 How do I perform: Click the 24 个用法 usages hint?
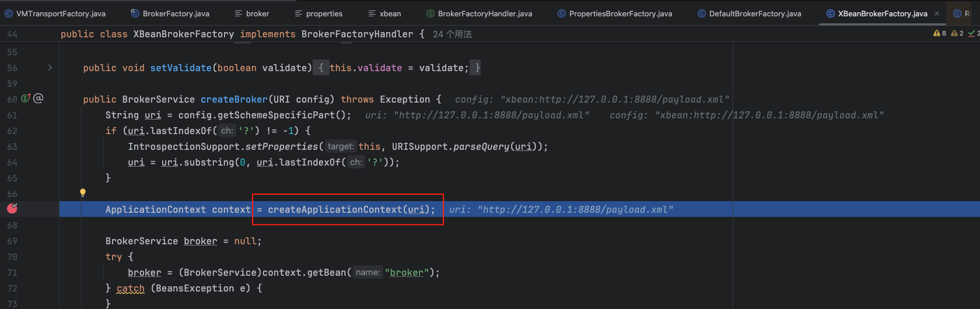(x=452, y=34)
